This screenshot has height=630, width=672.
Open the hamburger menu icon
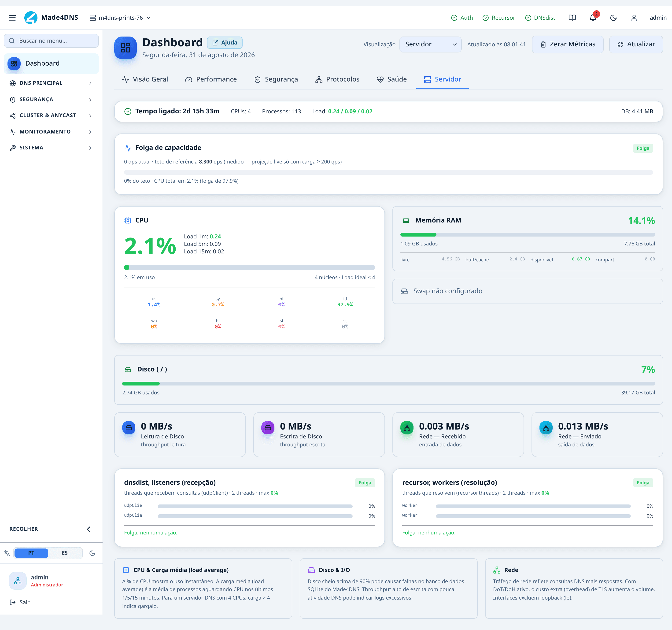[12, 18]
